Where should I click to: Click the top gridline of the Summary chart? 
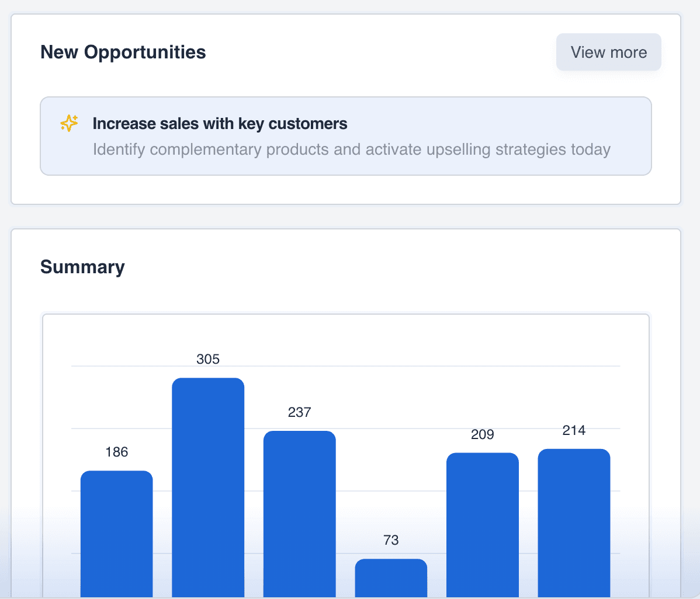(x=409, y=366)
